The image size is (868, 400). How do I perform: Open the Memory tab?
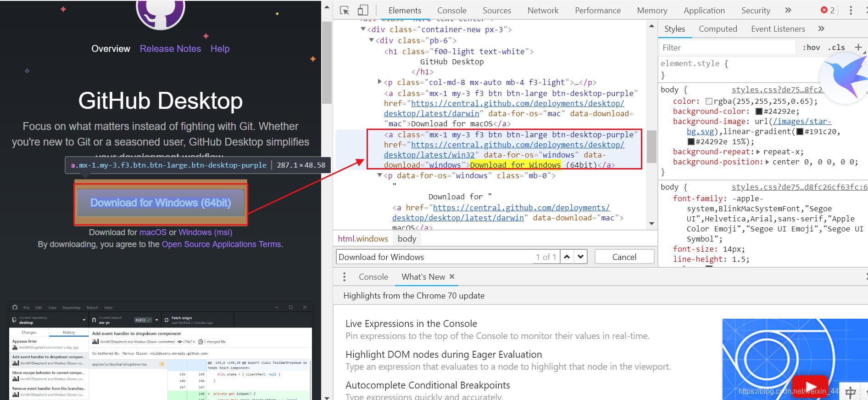click(x=652, y=10)
